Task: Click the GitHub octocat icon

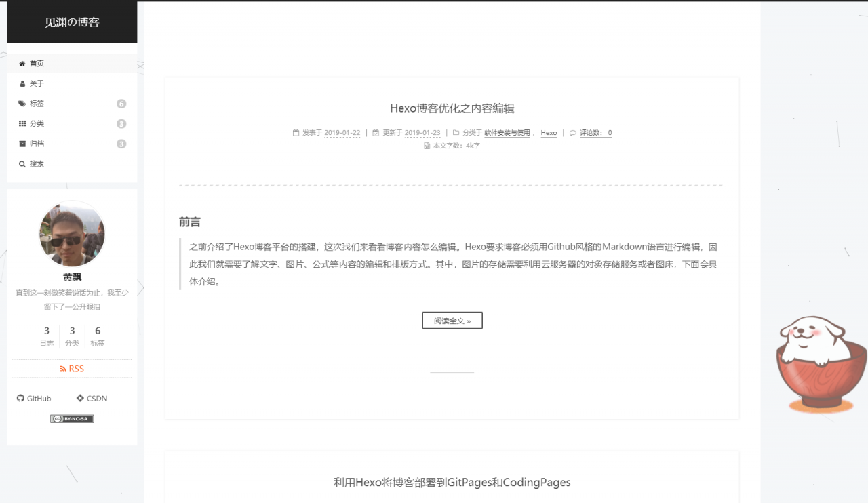Action: (20, 399)
